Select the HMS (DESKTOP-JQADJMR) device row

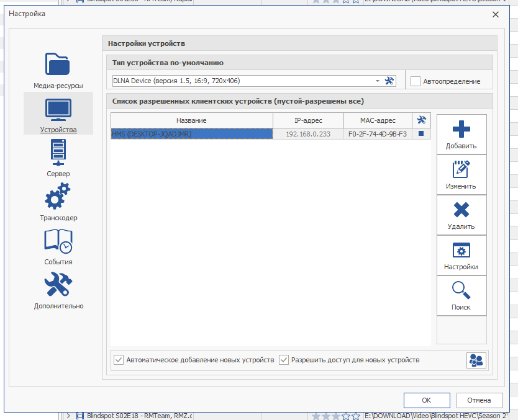point(191,133)
